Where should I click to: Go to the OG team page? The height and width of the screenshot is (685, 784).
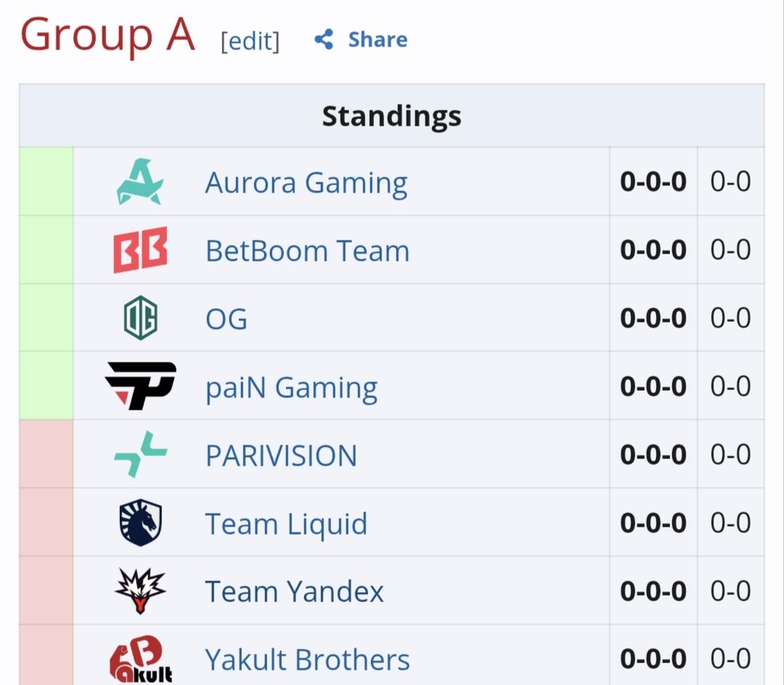pyautogui.click(x=226, y=319)
